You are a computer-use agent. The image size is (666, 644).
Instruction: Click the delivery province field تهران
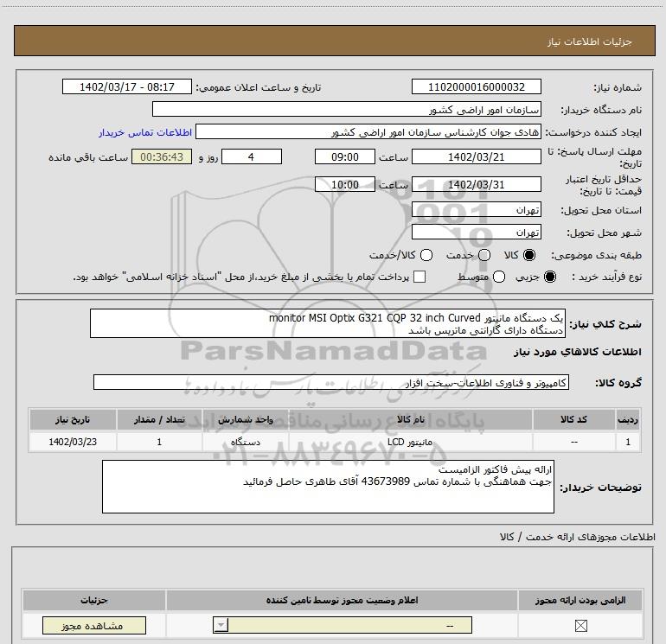click(x=476, y=209)
